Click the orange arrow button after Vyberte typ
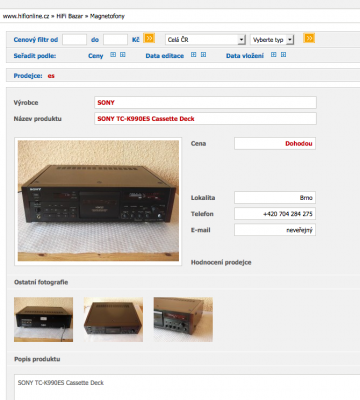 [309, 38]
